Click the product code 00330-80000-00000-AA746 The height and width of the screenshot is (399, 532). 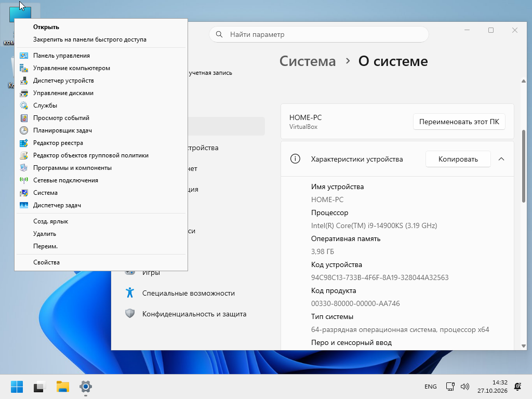[355, 303]
